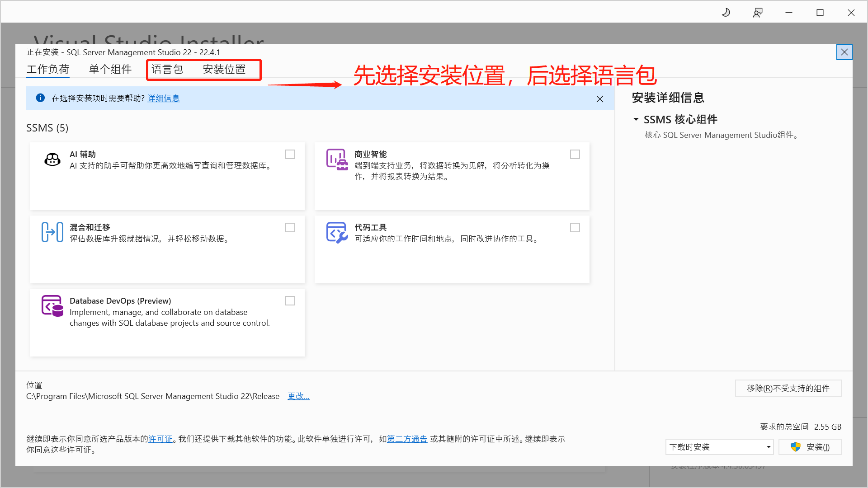868x488 pixels.
Task: Click the 混合和迁移 migration icon
Action: pyautogui.click(x=52, y=232)
